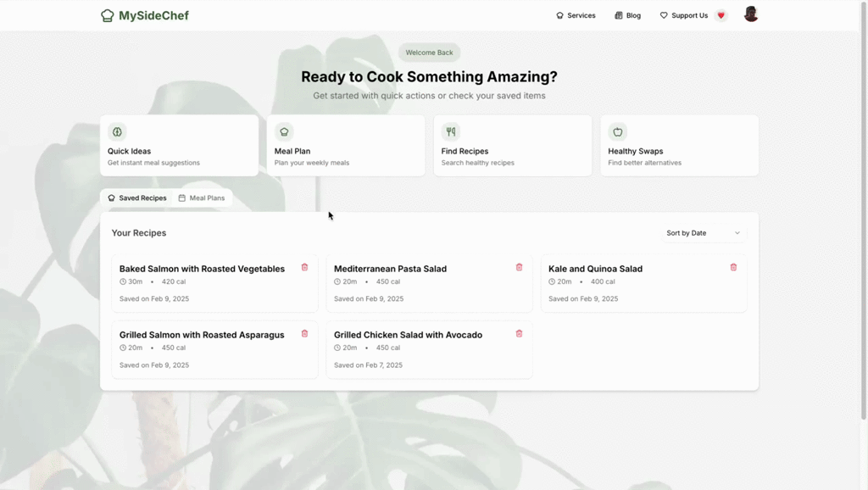The width and height of the screenshot is (868, 490).
Task: Go to the Blog page
Action: (628, 15)
